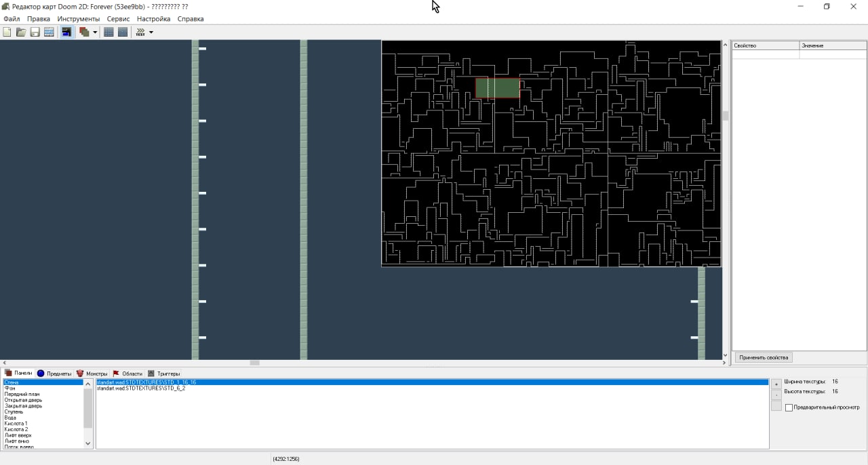This screenshot has height=465, width=868.
Task: Click the green highlighted mini-map viewport rectangle
Action: [498, 88]
